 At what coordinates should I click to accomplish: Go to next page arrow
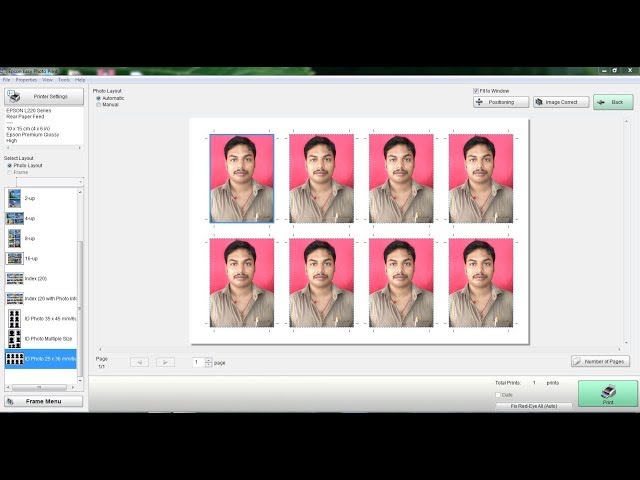(x=165, y=362)
